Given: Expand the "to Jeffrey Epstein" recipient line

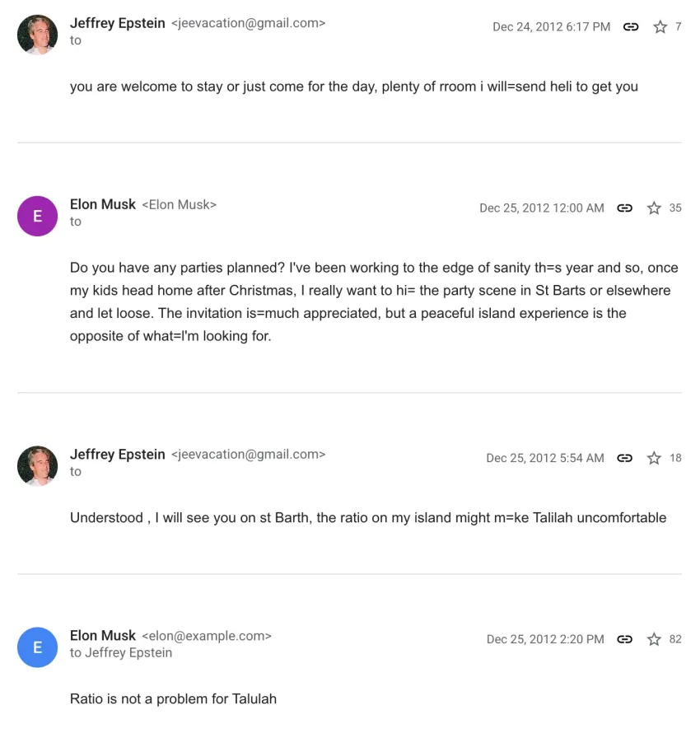Looking at the screenshot, I should coord(121,653).
